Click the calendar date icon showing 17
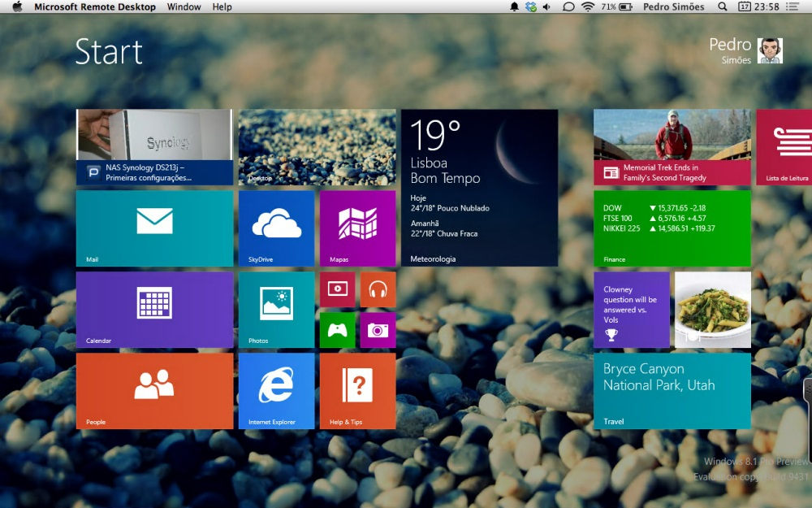Image resolution: width=812 pixels, height=508 pixels. pyautogui.click(x=744, y=7)
